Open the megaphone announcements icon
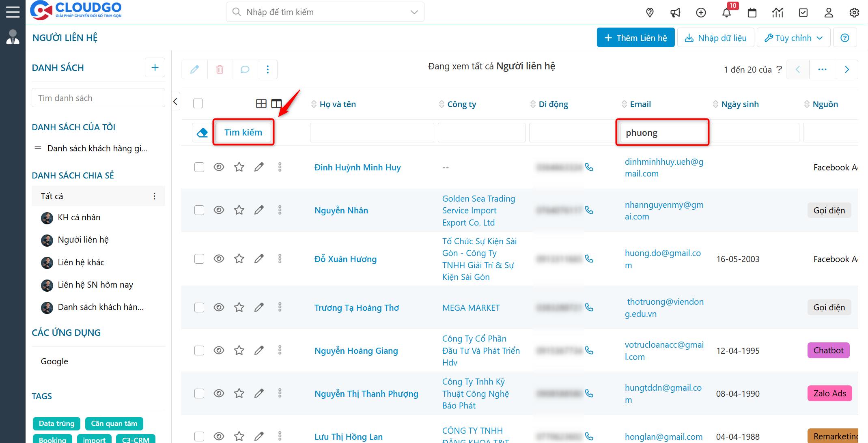 [675, 13]
